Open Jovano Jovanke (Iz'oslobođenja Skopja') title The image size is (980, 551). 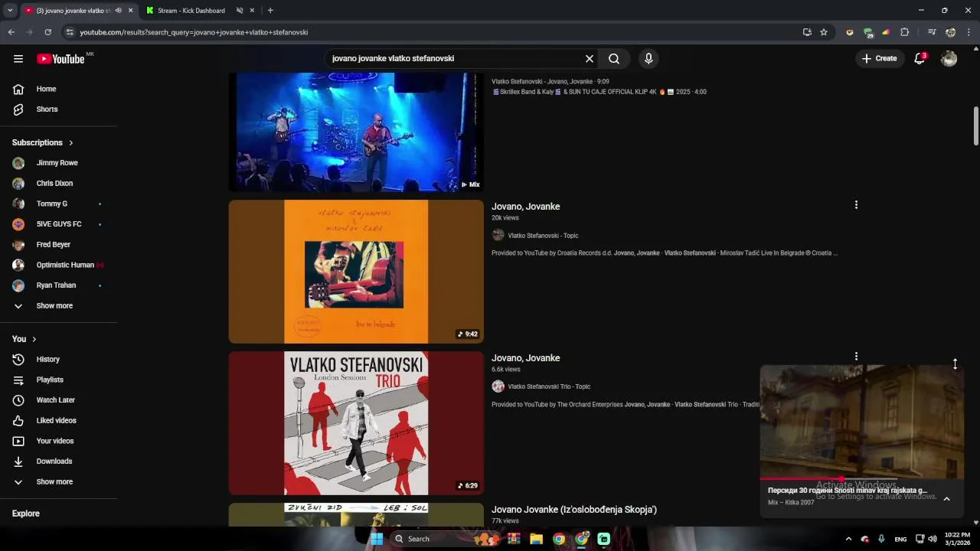click(574, 510)
